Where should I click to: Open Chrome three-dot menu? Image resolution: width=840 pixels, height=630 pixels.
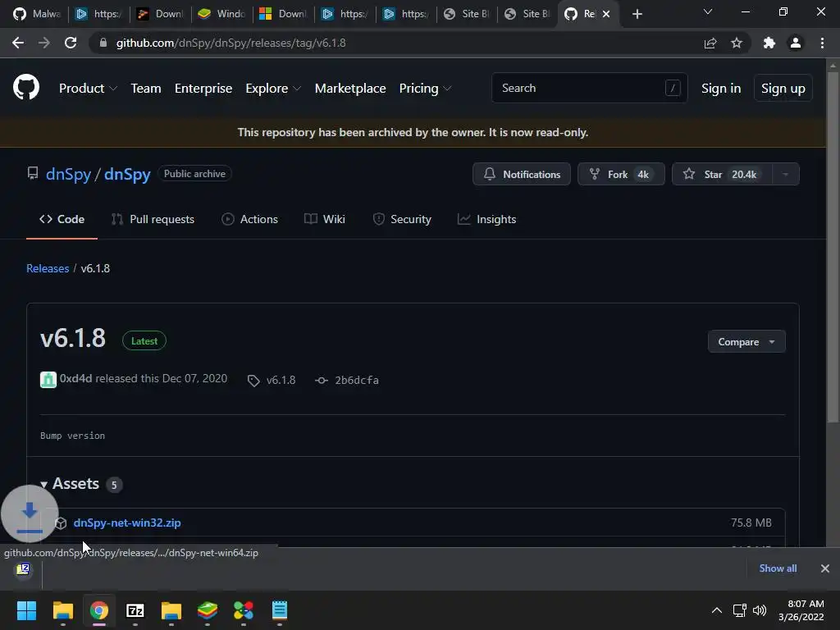point(822,43)
